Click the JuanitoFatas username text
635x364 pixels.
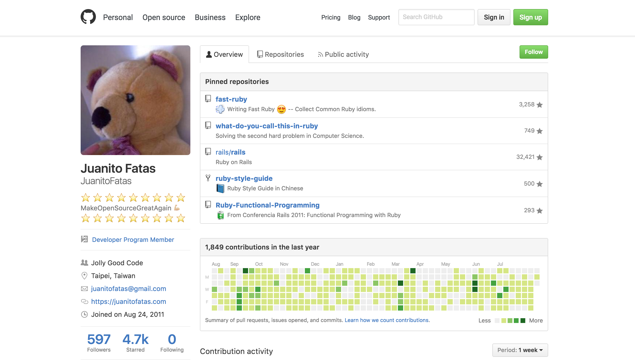106,181
